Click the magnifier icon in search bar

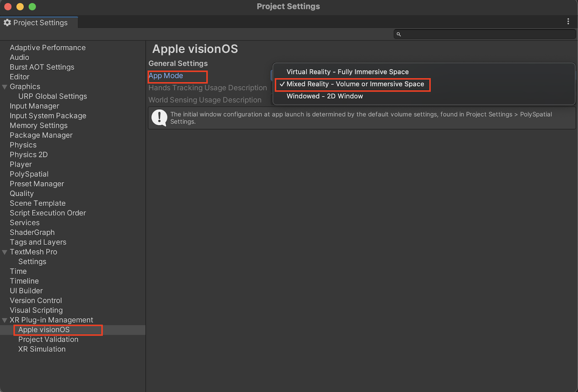click(x=398, y=34)
